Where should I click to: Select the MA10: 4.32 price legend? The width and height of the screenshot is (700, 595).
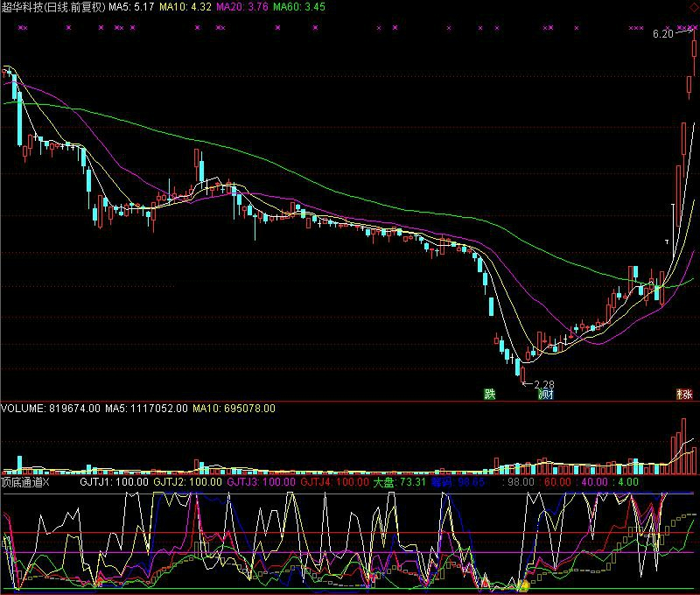coord(185,7)
